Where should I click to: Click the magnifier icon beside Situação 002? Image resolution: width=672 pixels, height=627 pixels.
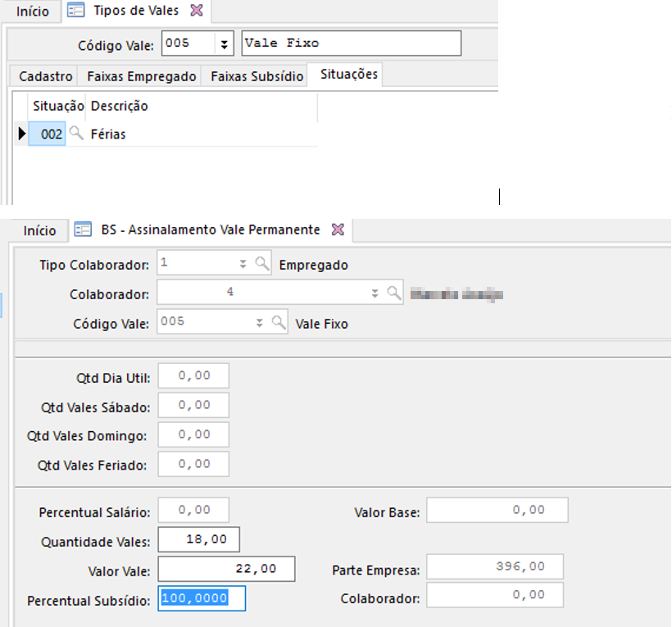(76, 134)
